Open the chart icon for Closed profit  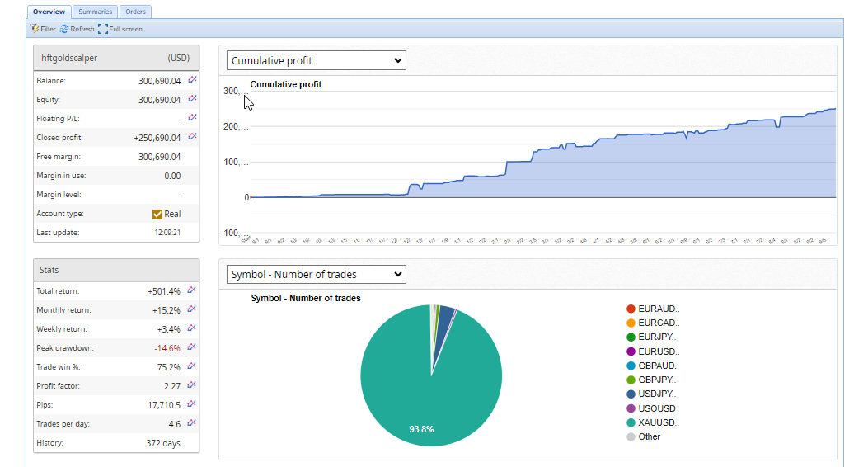click(192, 137)
